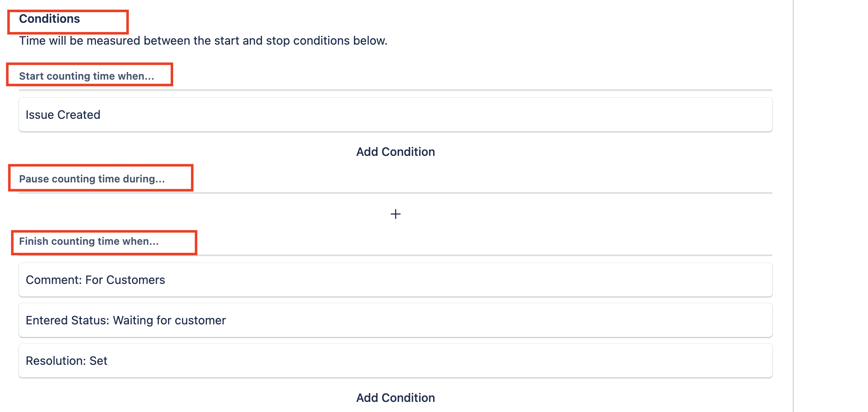Select the Resolution: Set finish condition

click(395, 360)
